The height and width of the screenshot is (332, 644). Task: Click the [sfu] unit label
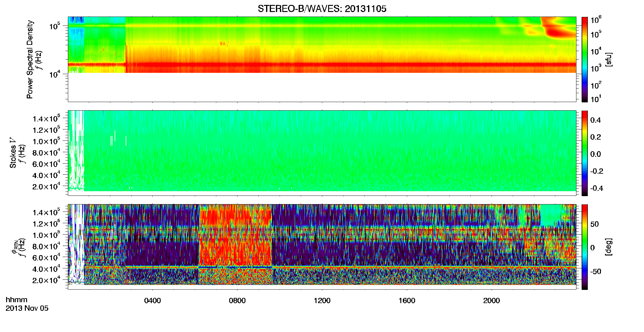(609, 59)
